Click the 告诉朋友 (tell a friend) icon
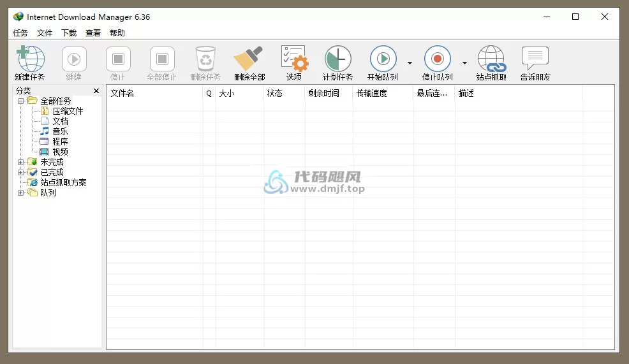The image size is (629, 364). 535,58
